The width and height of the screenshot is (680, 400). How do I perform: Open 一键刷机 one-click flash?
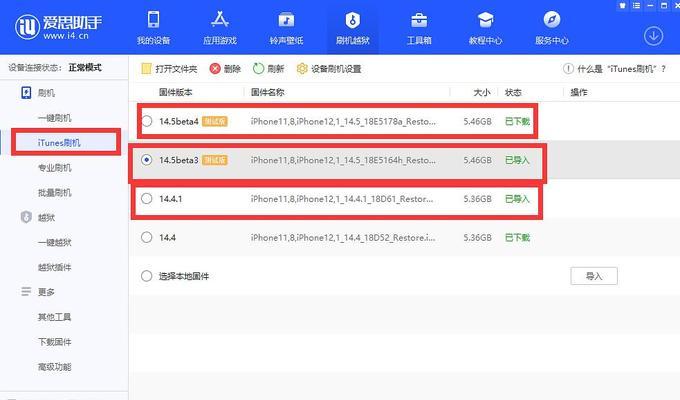55,118
